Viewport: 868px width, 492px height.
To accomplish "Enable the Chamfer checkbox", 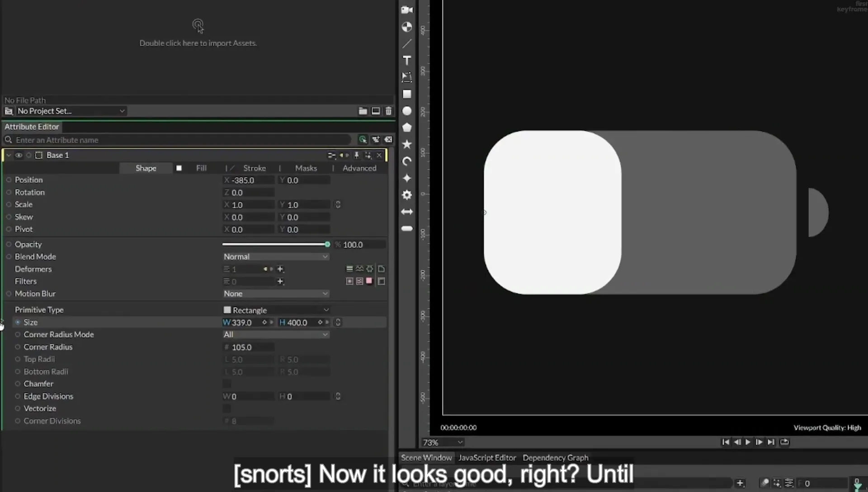I will coord(227,384).
